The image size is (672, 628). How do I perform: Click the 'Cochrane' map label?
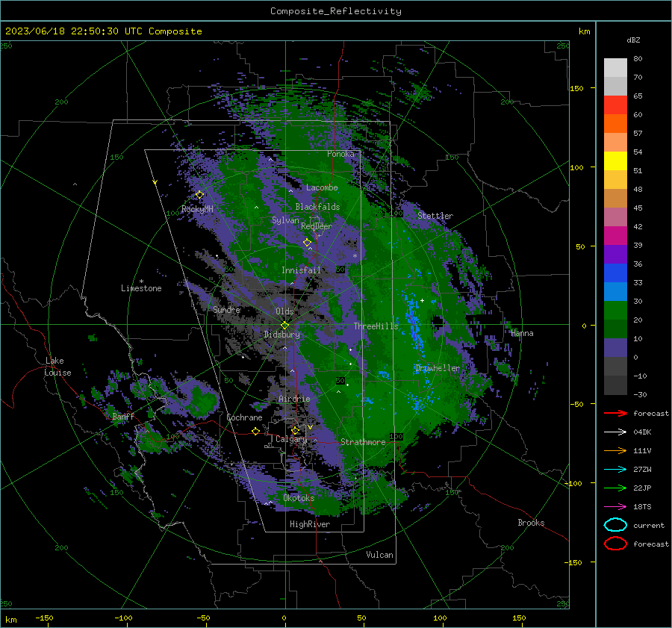pyautogui.click(x=244, y=417)
